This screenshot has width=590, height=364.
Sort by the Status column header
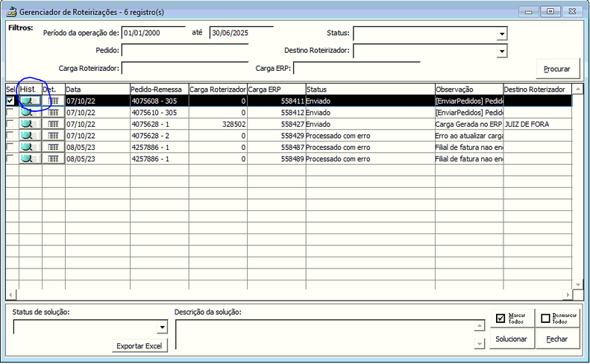[370, 90]
